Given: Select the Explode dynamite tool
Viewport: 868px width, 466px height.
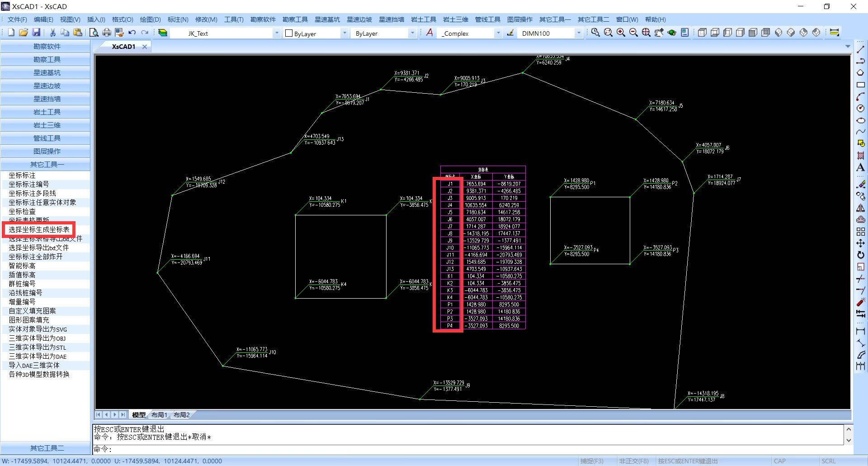Looking at the screenshot, I should pos(860,302).
